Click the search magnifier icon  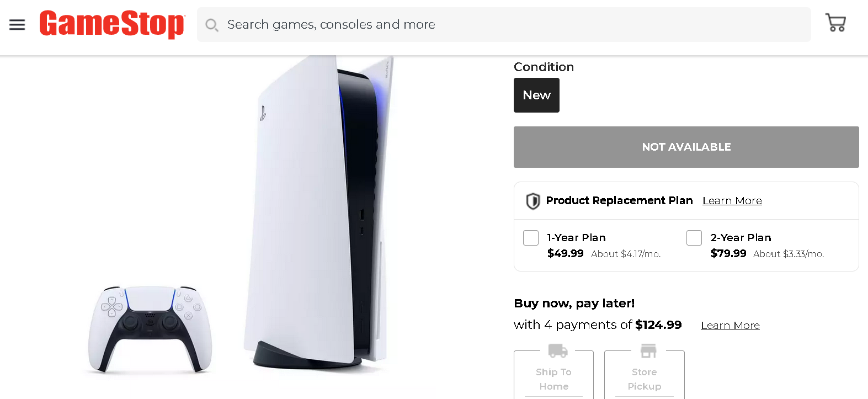coord(211,25)
